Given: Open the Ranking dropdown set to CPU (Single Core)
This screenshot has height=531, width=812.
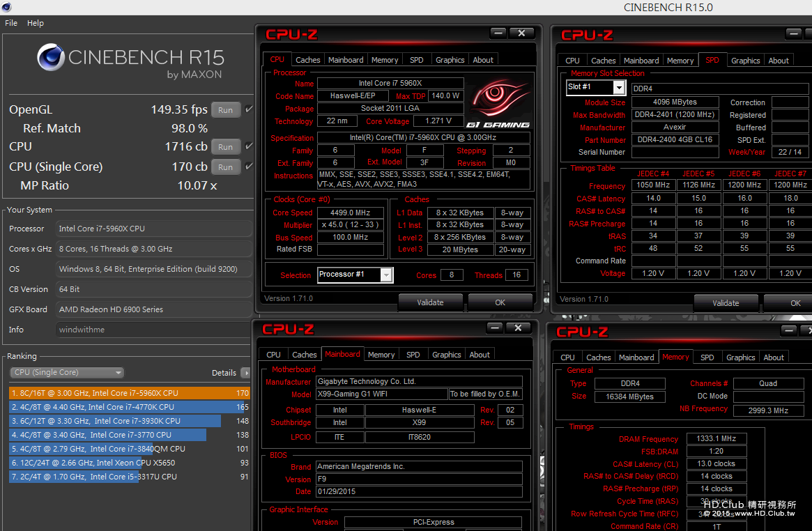Looking at the screenshot, I should click(x=68, y=373).
